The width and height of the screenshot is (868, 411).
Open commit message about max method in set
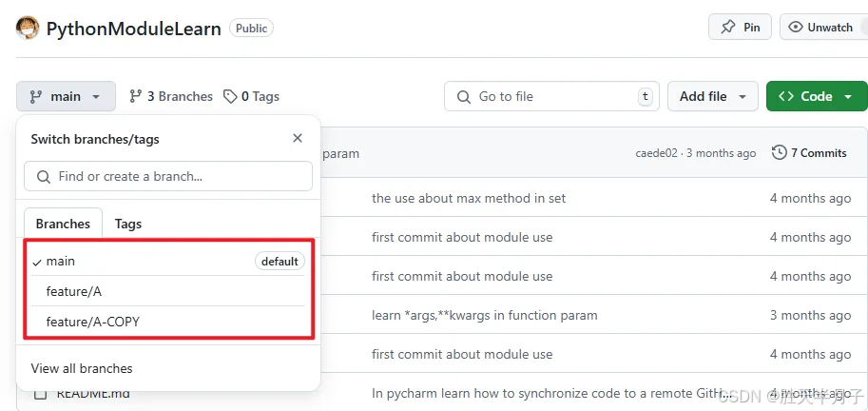469,198
